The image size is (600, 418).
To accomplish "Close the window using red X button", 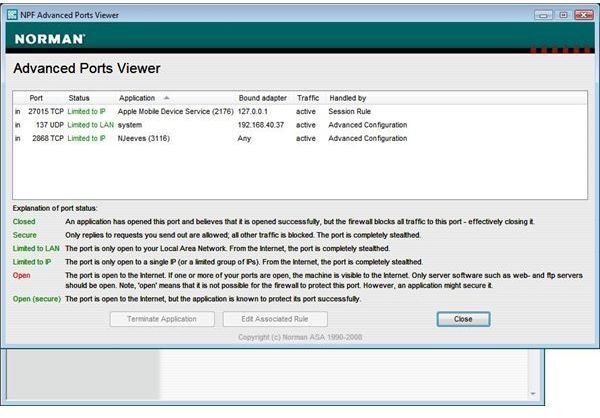I will click(x=584, y=15).
